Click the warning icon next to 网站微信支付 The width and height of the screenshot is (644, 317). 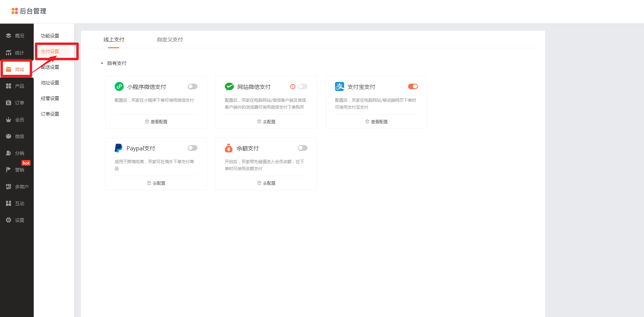pos(293,87)
